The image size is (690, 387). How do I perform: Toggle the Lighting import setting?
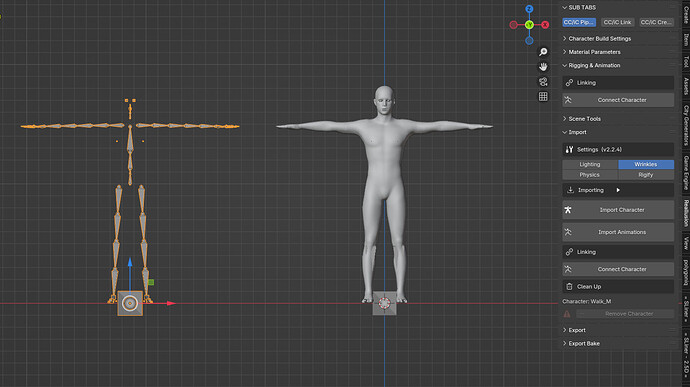tap(590, 164)
